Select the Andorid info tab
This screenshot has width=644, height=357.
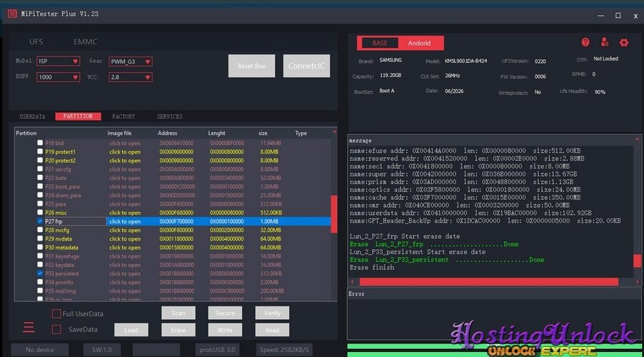pos(419,43)
